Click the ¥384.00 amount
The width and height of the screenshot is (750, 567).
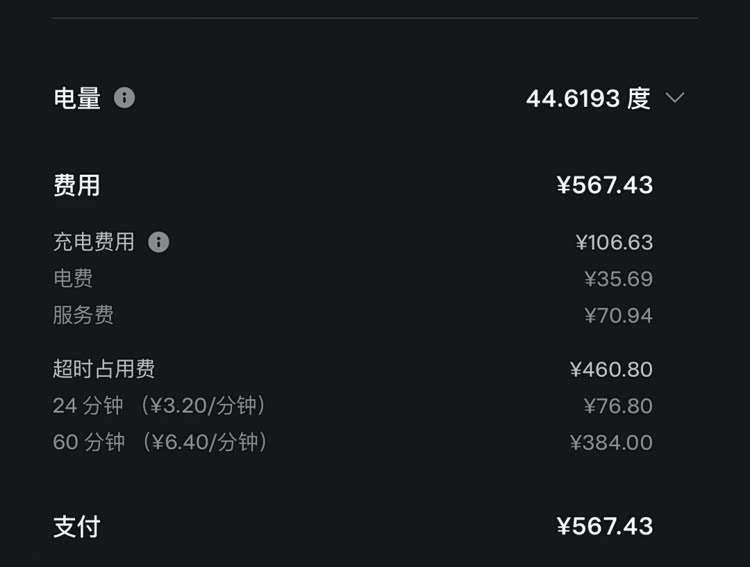(611, 442)
